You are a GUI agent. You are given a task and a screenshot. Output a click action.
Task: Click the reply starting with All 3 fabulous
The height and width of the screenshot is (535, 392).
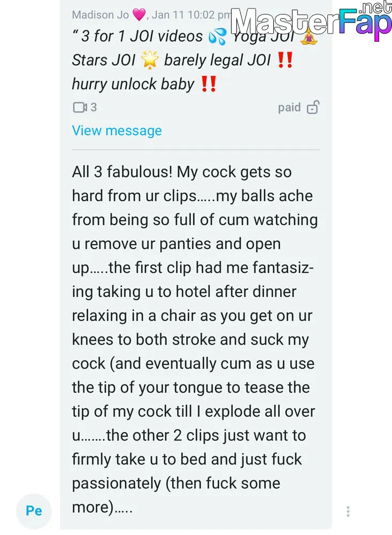[195, 340]
